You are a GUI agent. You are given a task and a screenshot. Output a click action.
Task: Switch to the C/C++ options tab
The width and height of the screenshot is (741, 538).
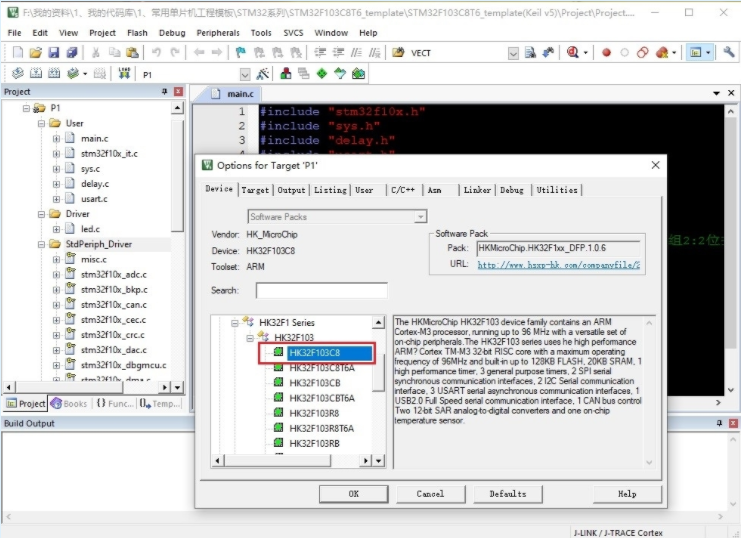pyautogui.click(x=403, y=190)
